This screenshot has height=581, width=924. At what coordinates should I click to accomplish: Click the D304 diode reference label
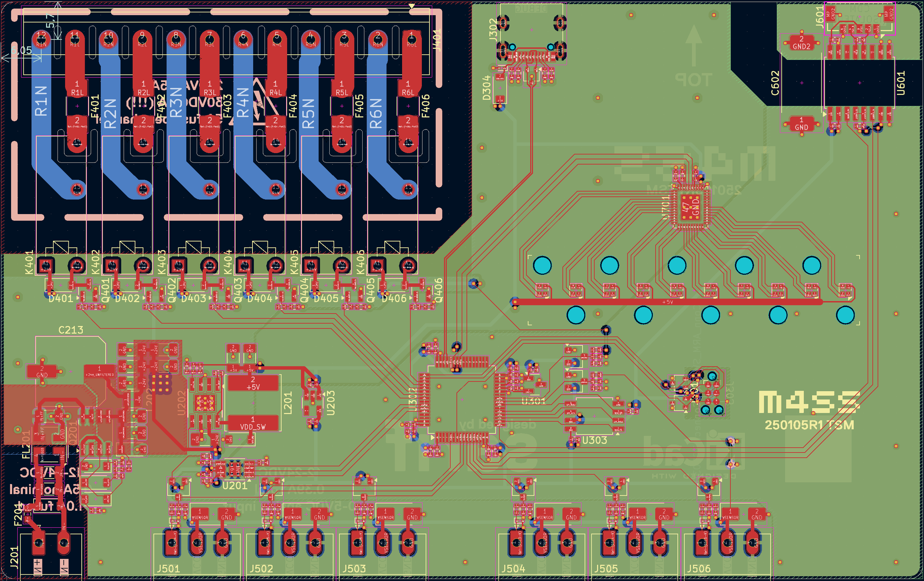click(486, 88)
